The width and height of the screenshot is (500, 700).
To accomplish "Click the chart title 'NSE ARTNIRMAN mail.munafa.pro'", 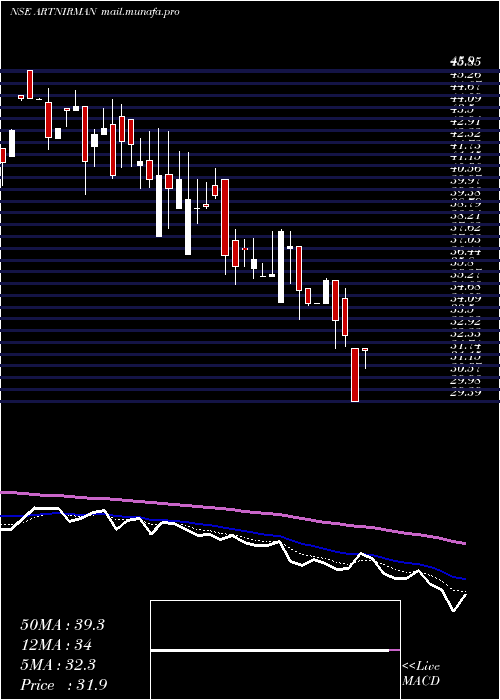I will tap(94, 12).
